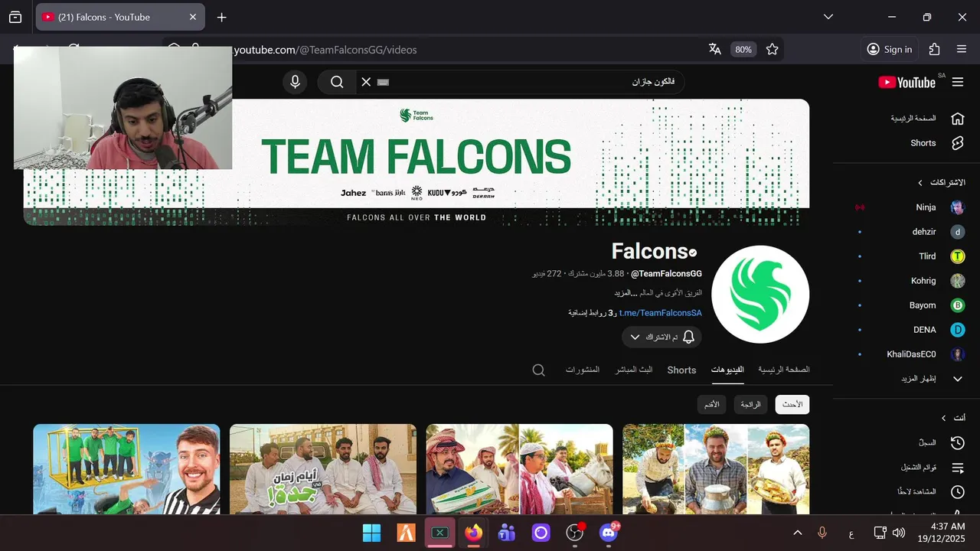Click the @TeamFalconsGG channel handle
Image resolution: width=980 pixels, height=551 pixels.
[x=666, y=273]
